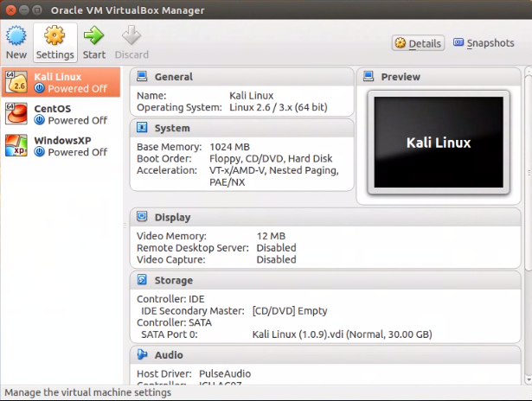
Task: Click 'Floppy, CD/DVD, Hard Disk' boot order
Action: coord(271,159)
